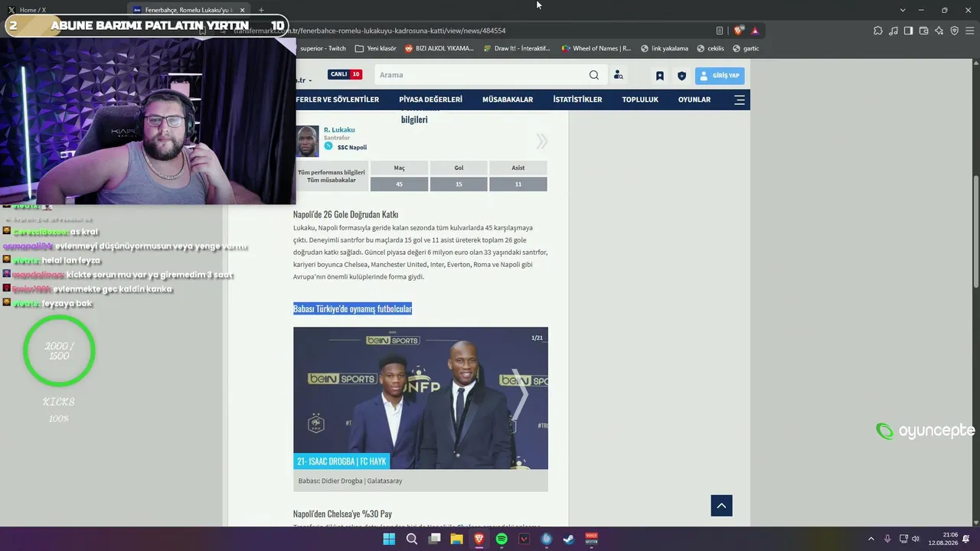This screenshot has height=551, width=980.
Task: Open the PİYASA DEĞERLERİ menu
Action: coord(430,99)
